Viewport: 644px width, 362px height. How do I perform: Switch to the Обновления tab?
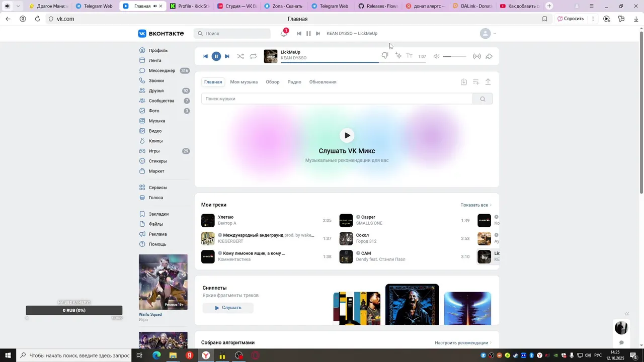click(323, 82)
